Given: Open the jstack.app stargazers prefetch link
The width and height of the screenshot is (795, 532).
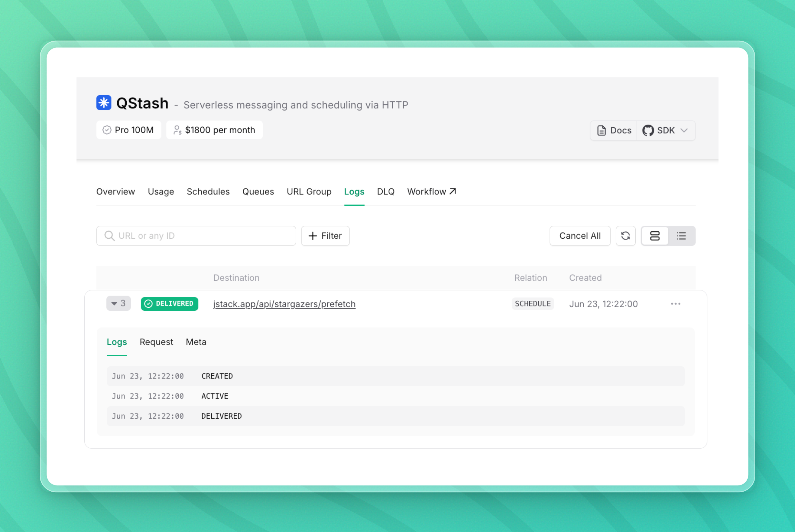Looking at the screenshot, I should 284,304.
